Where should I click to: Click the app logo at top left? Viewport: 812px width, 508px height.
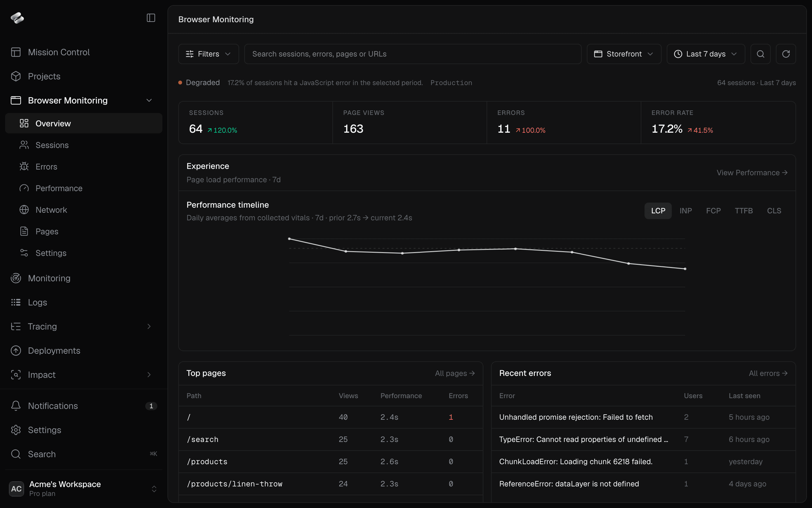tap(17, 18)
